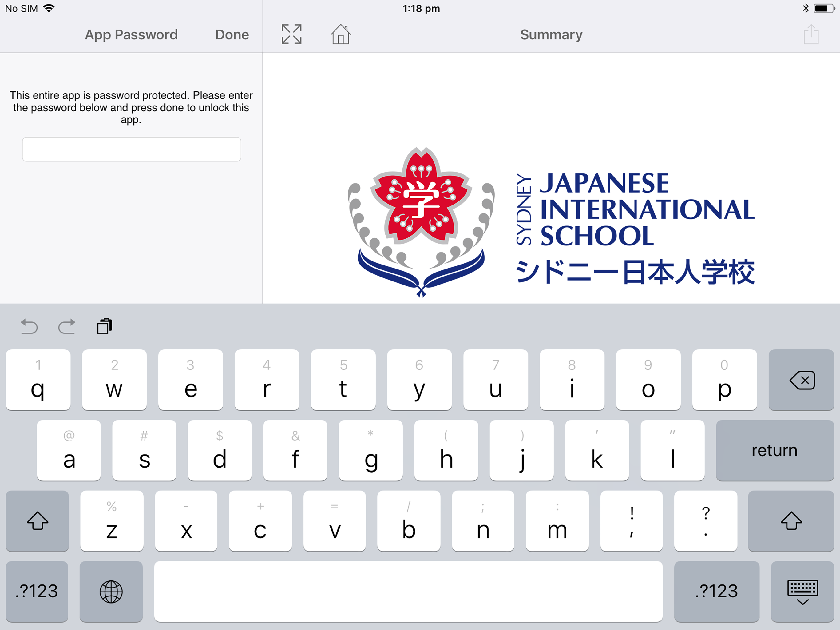Tap the question mark period key

(x=706, y=521)
